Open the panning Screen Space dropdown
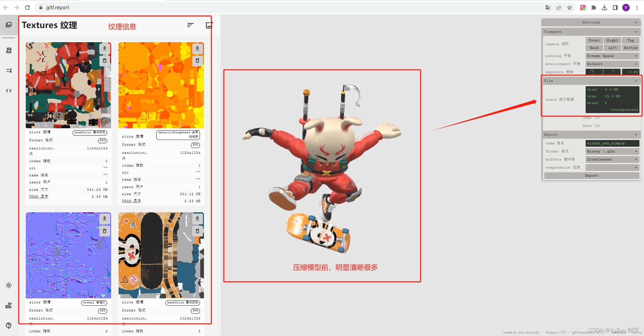Image resolution: width=644 pixels, height=336 pixels. 612,56
